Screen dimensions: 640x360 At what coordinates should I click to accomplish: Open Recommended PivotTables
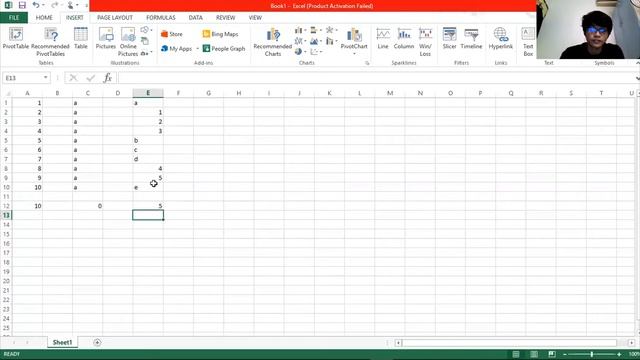[50, 42]
